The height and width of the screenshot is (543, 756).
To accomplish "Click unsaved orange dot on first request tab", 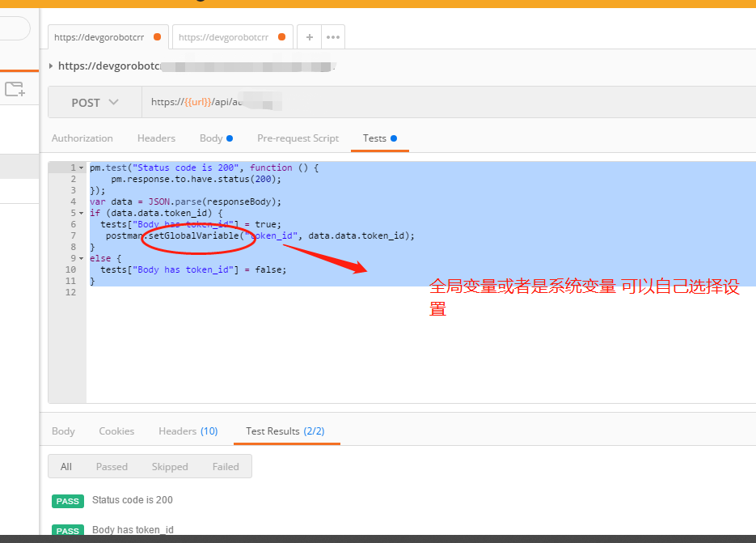I will point(157,37).
